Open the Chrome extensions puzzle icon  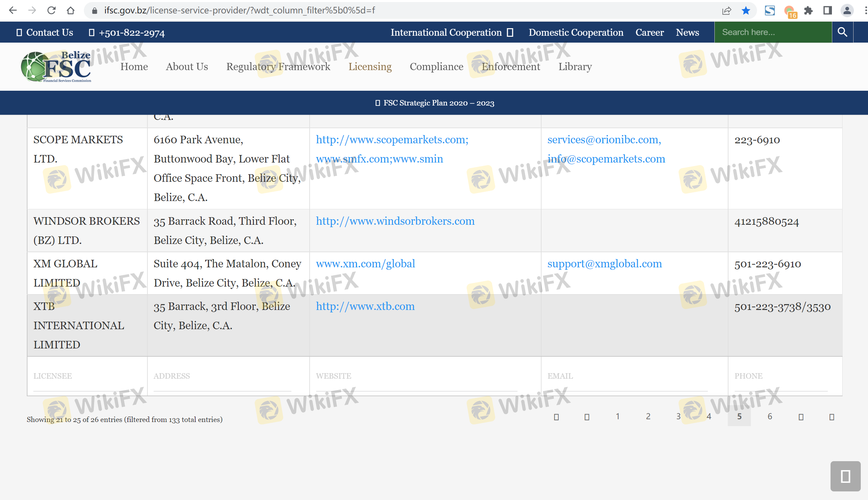click(808, 10)
